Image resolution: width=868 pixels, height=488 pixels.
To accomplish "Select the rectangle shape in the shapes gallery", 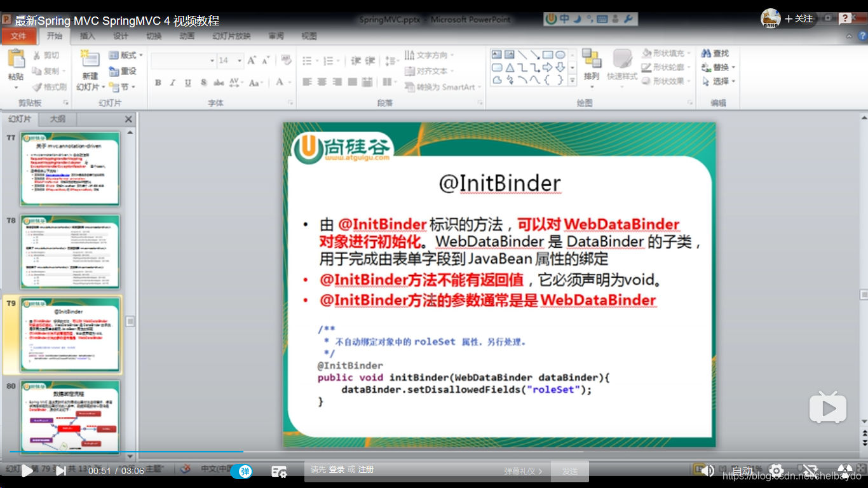I will (549, 55).
